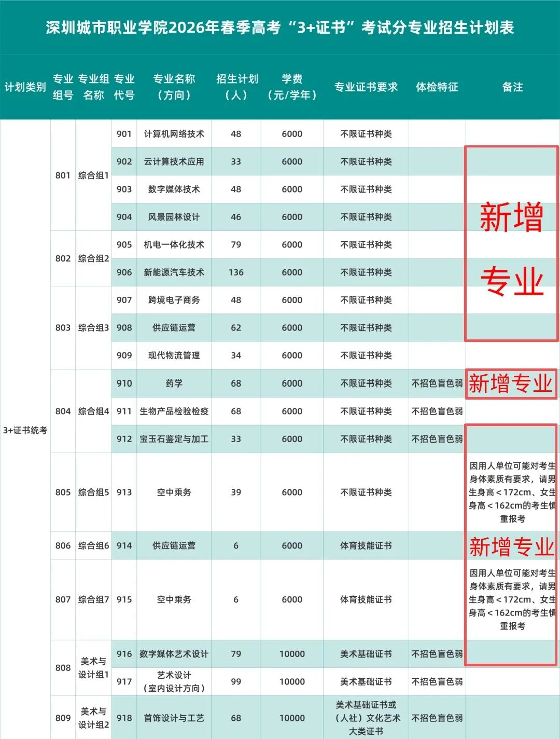Select the 计算机网络技术 major name cell

tap(174, 134)
